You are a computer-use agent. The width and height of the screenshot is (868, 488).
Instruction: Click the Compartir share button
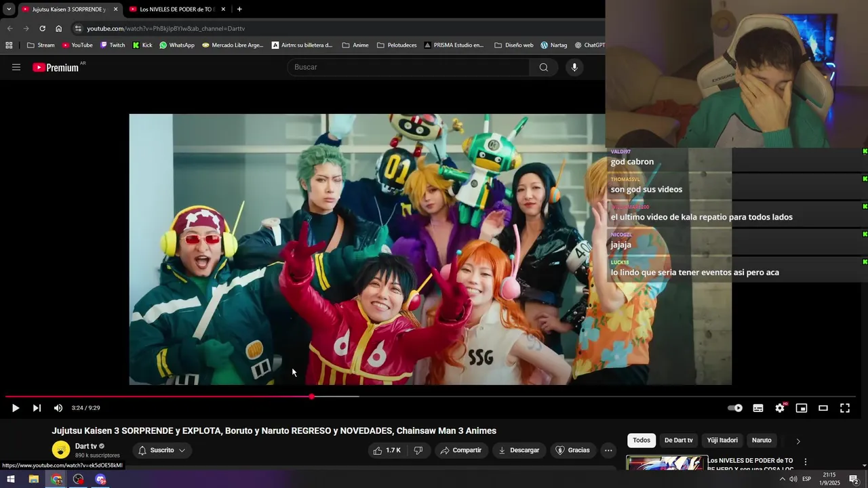(460, 450)
